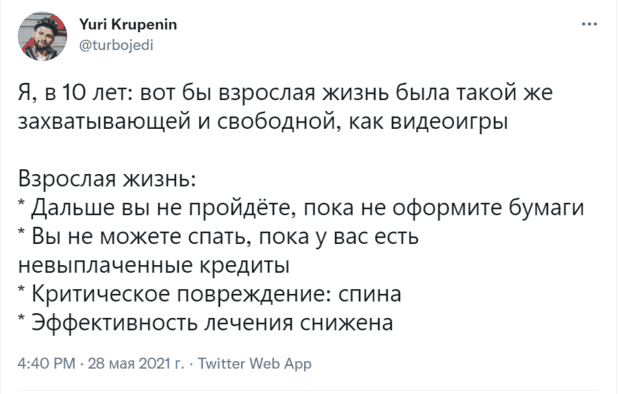Image resolution: width=620 pixels, height=394 pixels.
Task: Click the 'Вы не можете спать' bullet
Action: coord(218,237)
